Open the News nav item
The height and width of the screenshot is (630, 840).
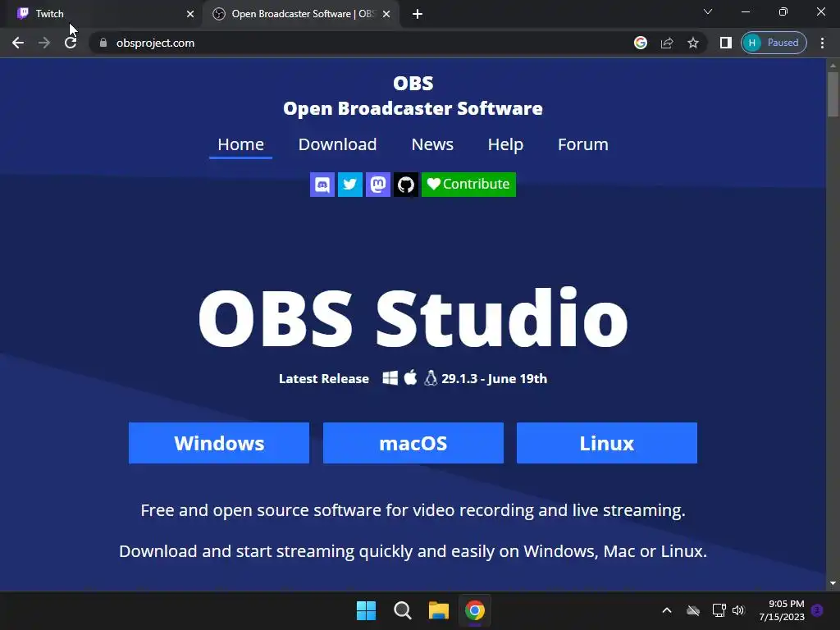point(432,144)
